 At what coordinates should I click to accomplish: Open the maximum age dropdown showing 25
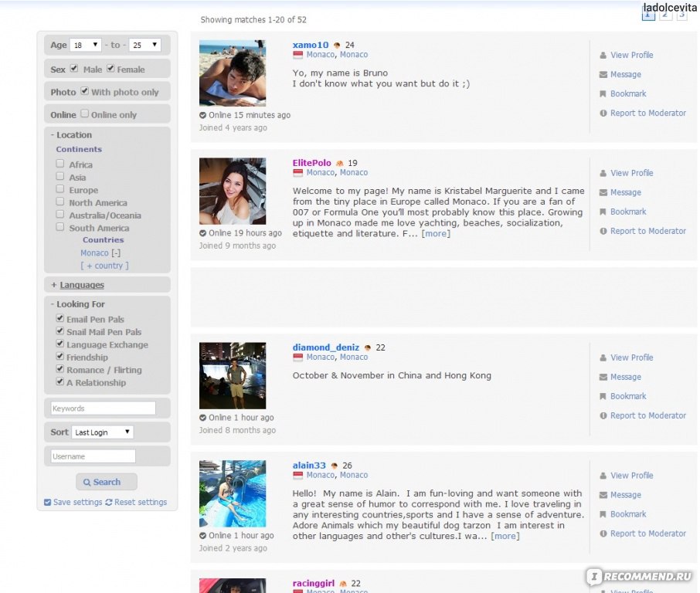point(144,45)
